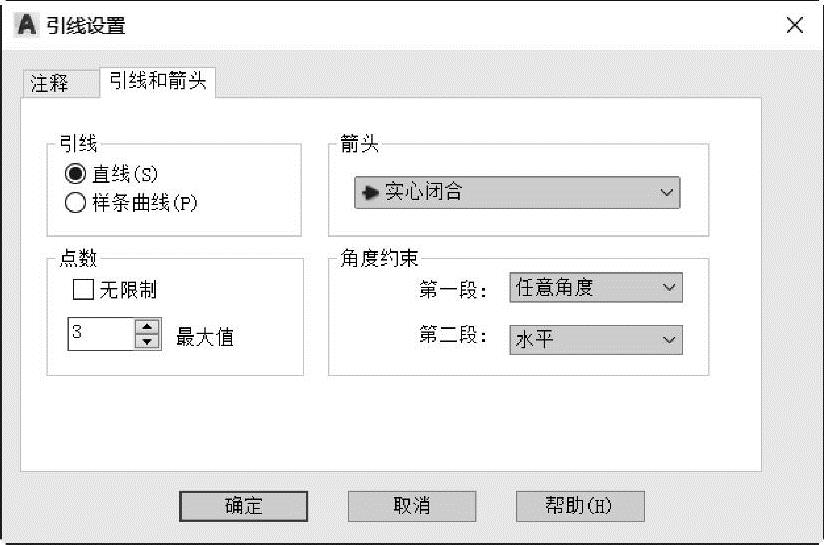The width and height of the screenshot is (824, 545).
Task: Click the chevron beside 水平
Action: click(669, 340)
